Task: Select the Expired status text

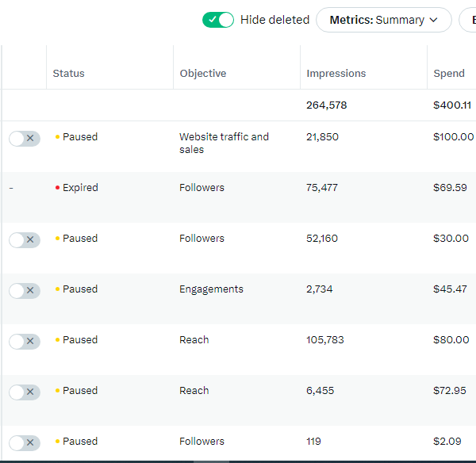Action: 80,188
